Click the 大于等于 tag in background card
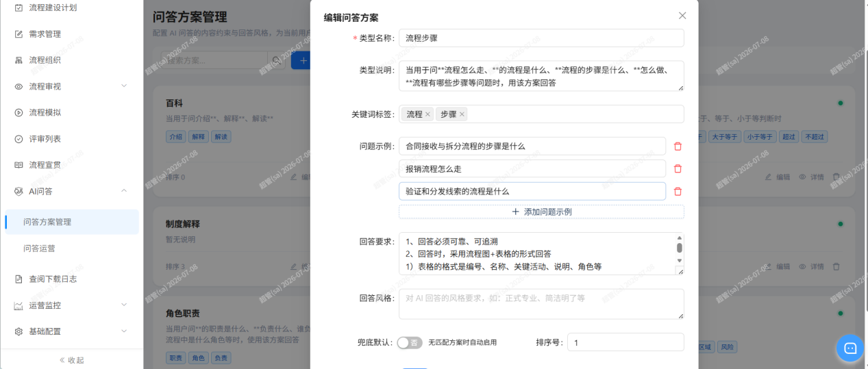The height and width of the screenshot is (369, 868). click(724, 137)
